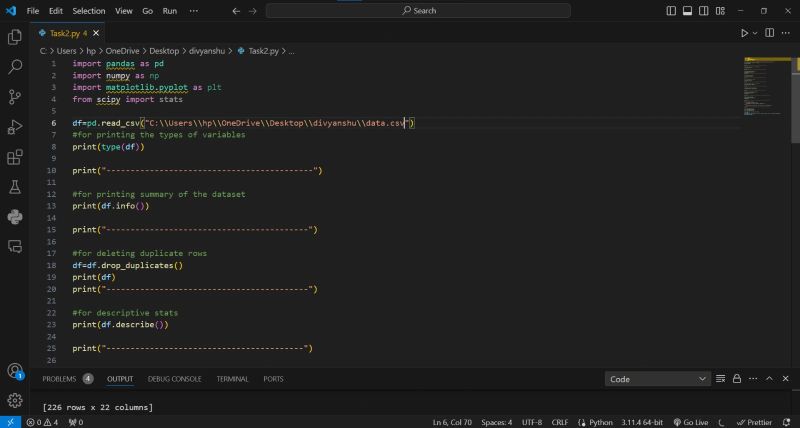
Task: Toggle the bottom panel visibility
Action: (x=685, y=10)
